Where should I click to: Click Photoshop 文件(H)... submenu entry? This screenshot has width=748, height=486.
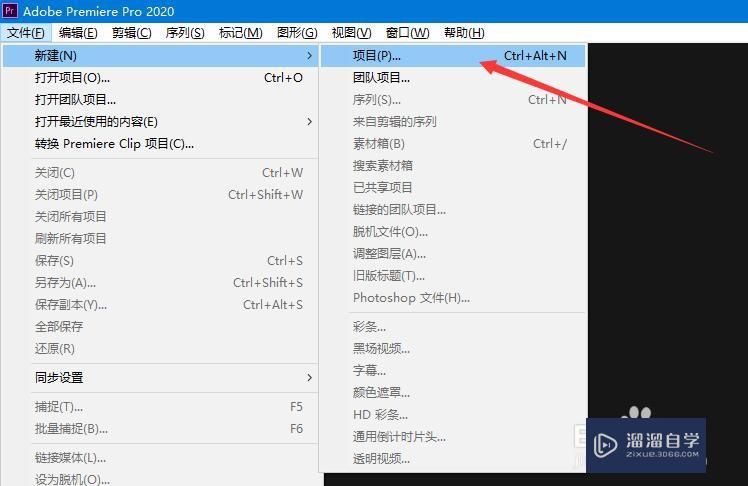click(x=453, y=297)
